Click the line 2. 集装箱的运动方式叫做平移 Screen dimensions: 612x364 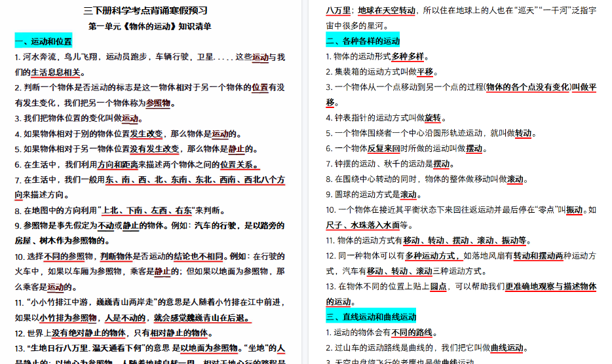[x=383, y=72]
